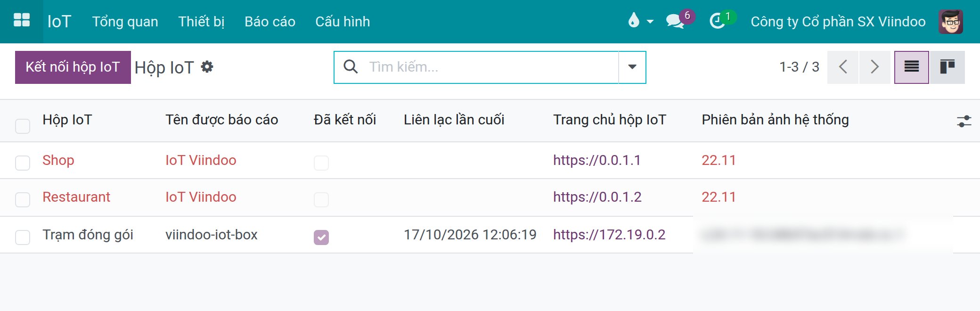The image size is (980, 311).
Task: Toggle Đã kết nối for Trạm đóng gói
Action: click(x=321, y=237)
